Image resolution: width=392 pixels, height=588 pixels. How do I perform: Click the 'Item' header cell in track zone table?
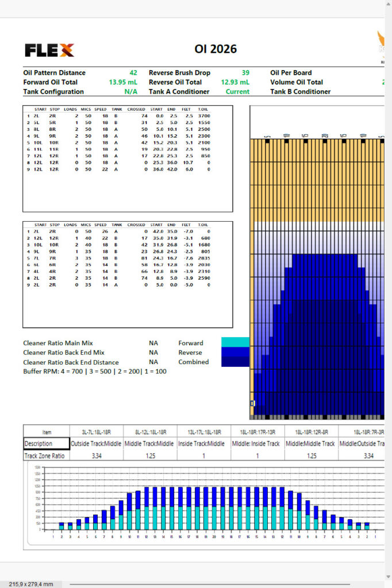(x=47, y=432)
